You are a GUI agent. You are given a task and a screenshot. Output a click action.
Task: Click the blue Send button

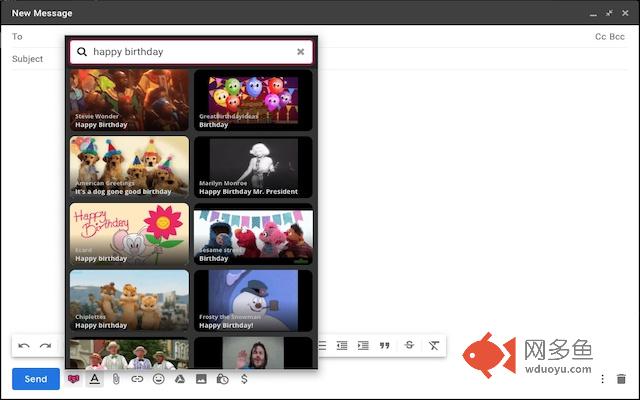tap(36, 379)
